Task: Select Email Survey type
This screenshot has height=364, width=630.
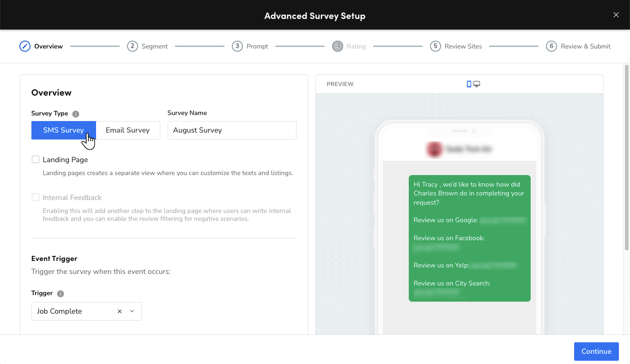Action: tap(128, 130)
